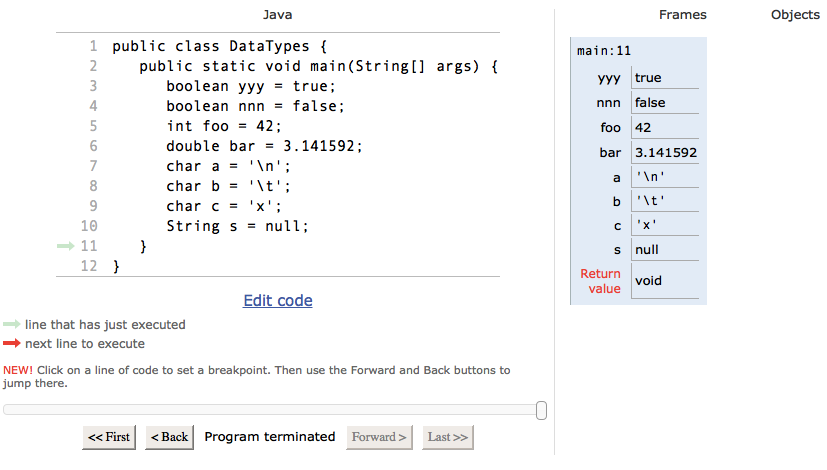This screenshot has height=470, width=827.
Task: Step back using the < Back button
Action: (169, 437)
